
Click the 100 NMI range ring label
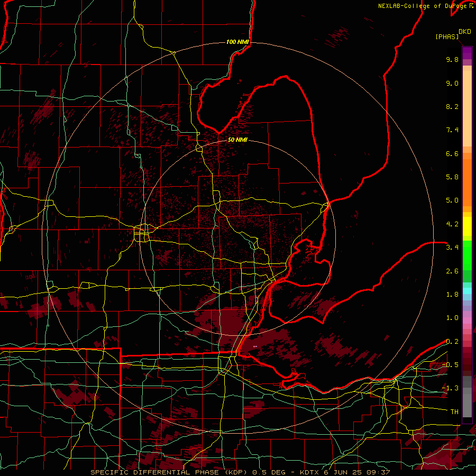(x=237, y=42)
